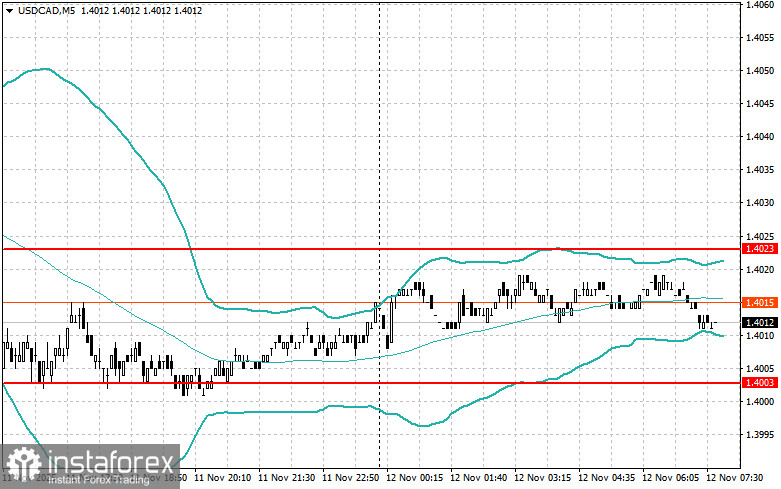The image size is (781, 489).
Task: Click the 1.4005 price axis value
Action: point(760,368)
